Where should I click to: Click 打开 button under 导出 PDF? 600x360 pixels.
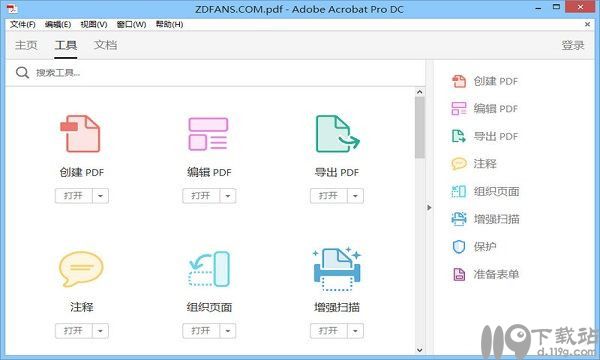click(328, 196)
